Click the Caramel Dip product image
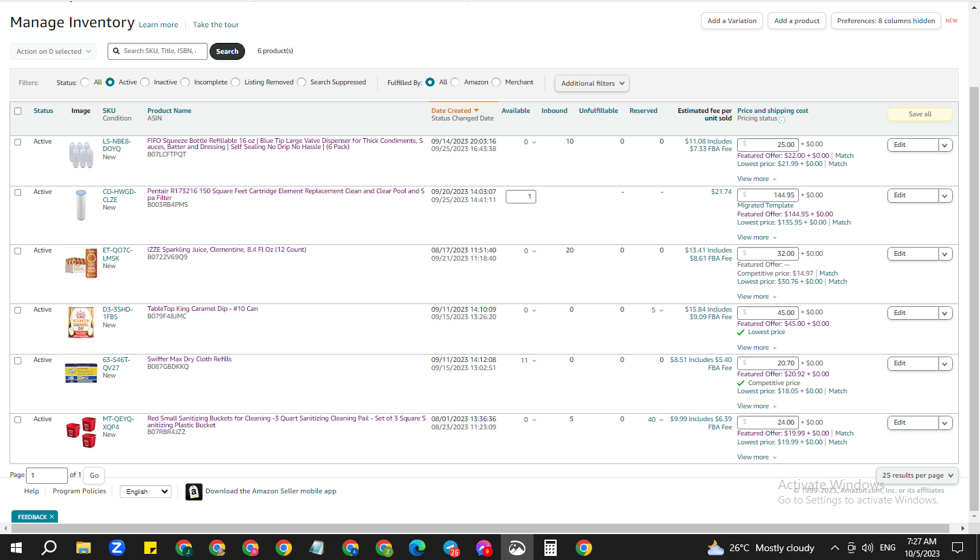The width and height of the screenshot is (980, 560). click(x=81, y=323)
